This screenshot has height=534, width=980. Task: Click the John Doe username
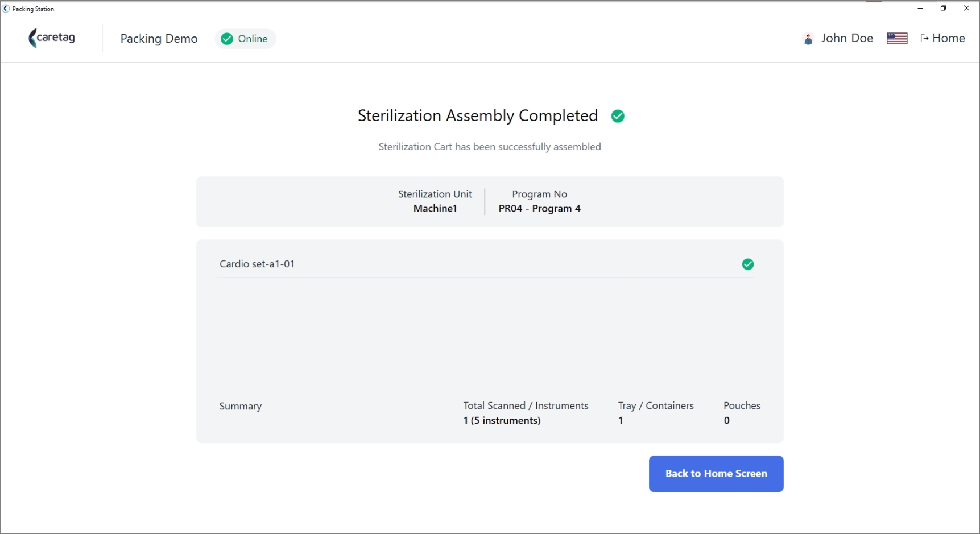point(847,38)
